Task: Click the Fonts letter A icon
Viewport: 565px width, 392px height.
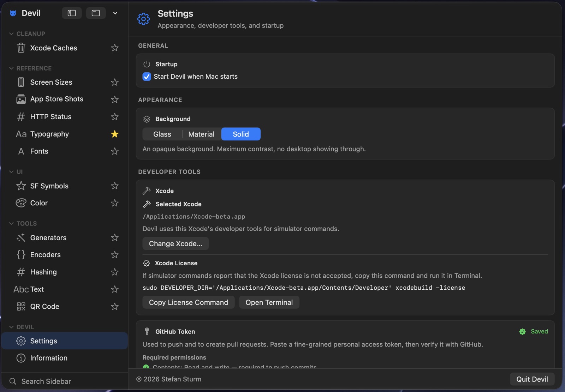Action: point(21,151)
